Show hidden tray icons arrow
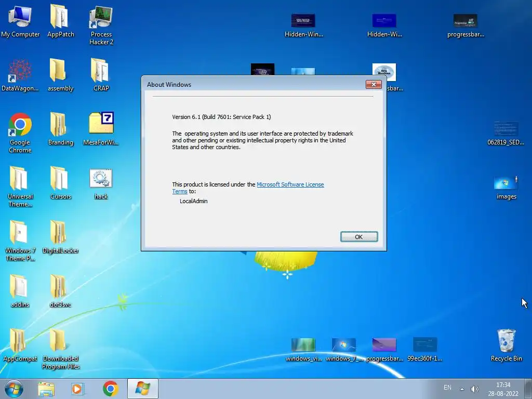This screenshot has width=532, height=399. pyautogui.click(x=462, y=389)
